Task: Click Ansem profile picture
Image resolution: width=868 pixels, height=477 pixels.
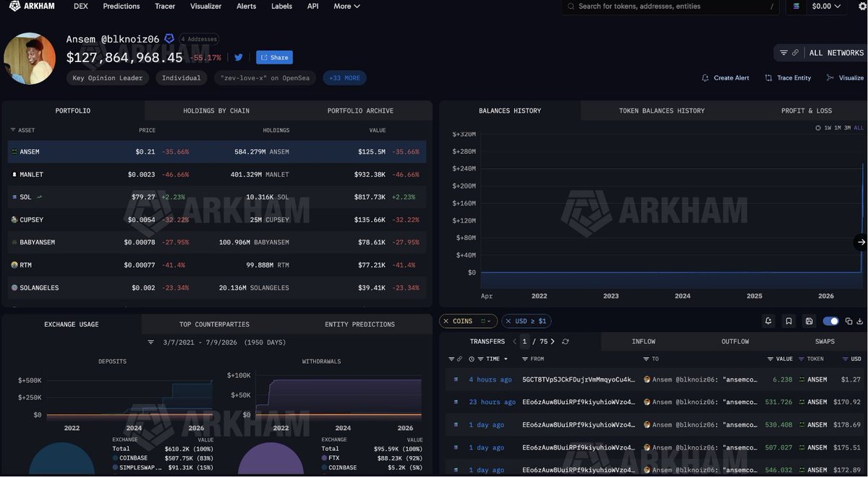Action: 29,58
